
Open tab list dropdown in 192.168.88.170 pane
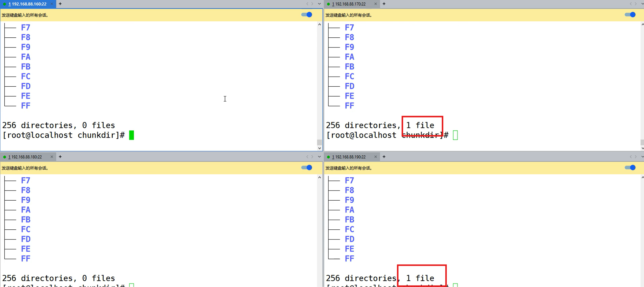(x=642, y=4)
